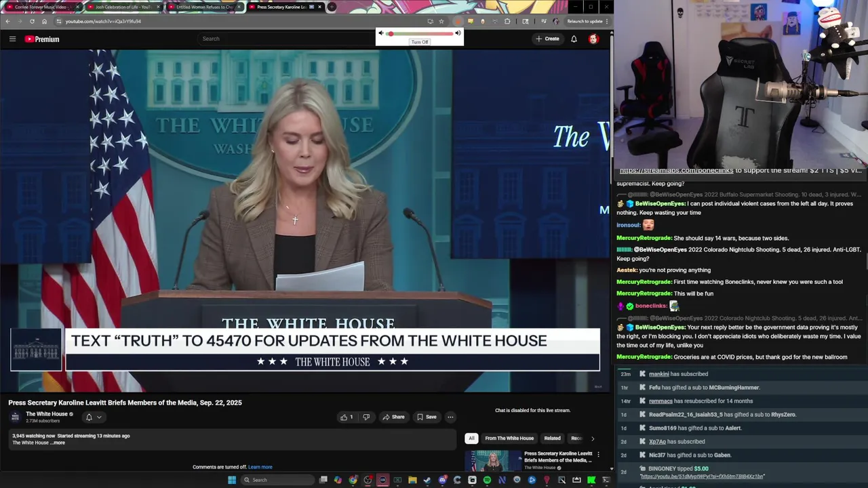
Task: Switch to Entitled Woman Refuses tab
Action: (x=203, y=7)
